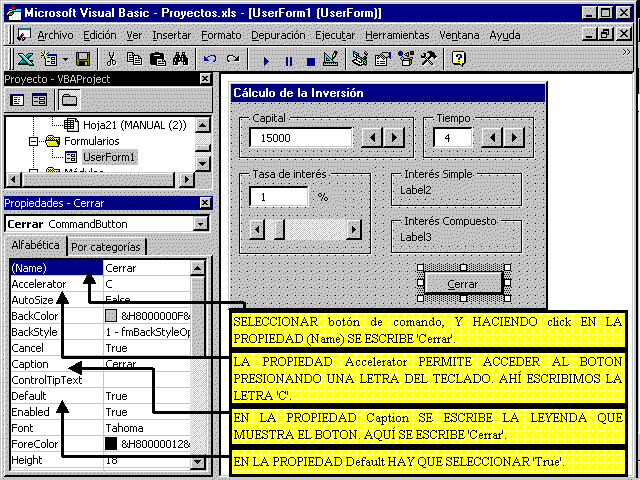Click the Capital text box 15000

(x=300, y=138)
